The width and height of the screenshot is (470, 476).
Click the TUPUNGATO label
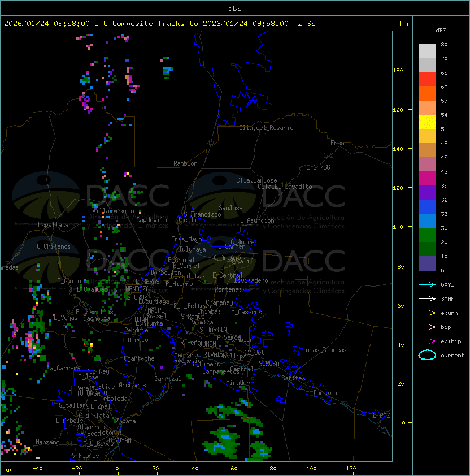[x=92, y=393]
